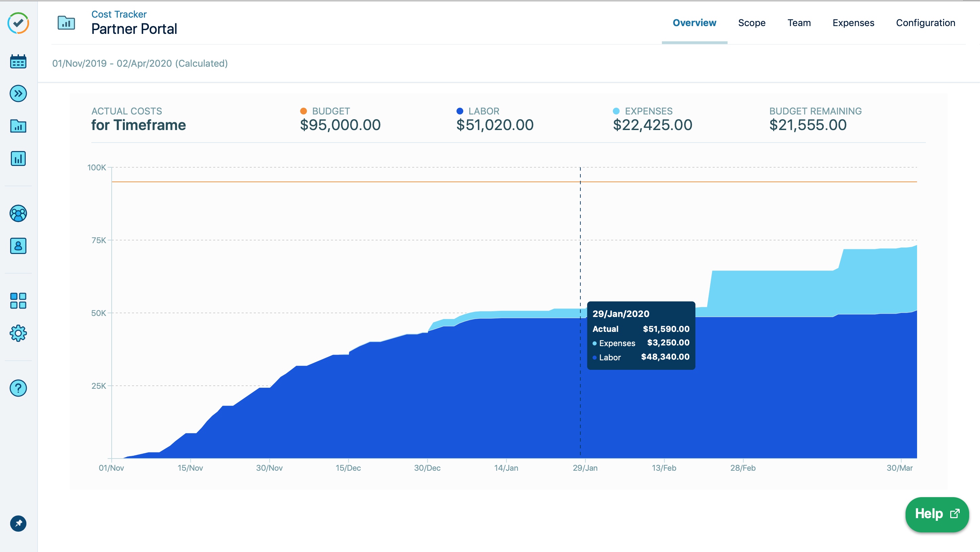Click the 100K y-axis label
Viewport: 980px width, 552px height.
pyautogui.click(x=97, y=168)
